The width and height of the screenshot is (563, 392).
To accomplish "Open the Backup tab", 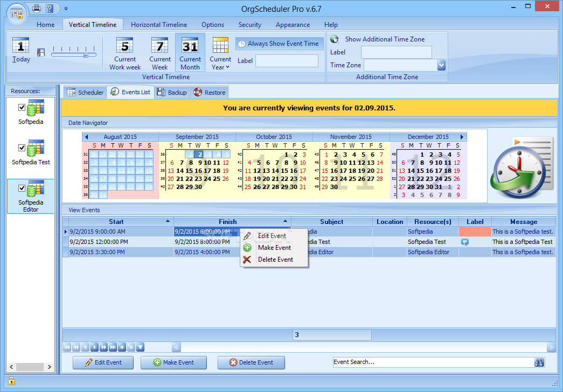I will click(x=172, y=92).
